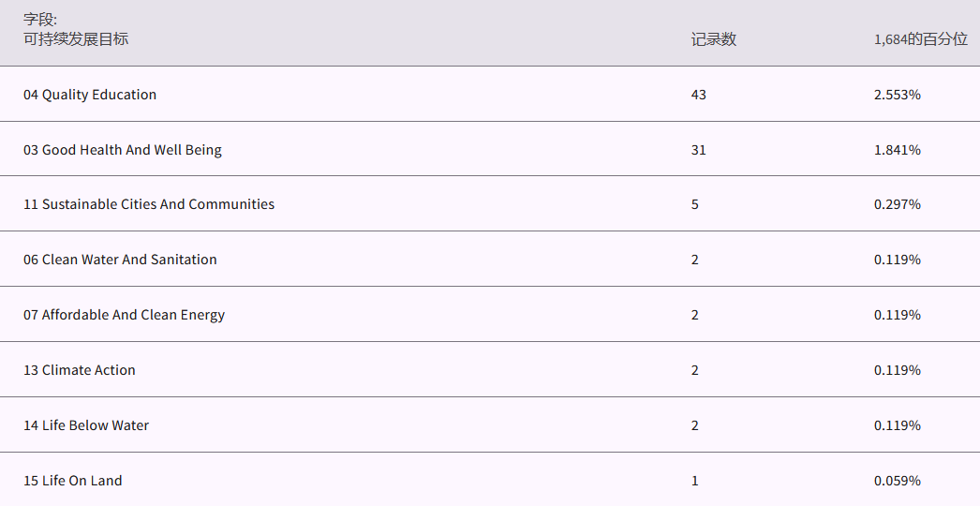
Task: Click the 1.841% percentage value
Action: [898, 150]
